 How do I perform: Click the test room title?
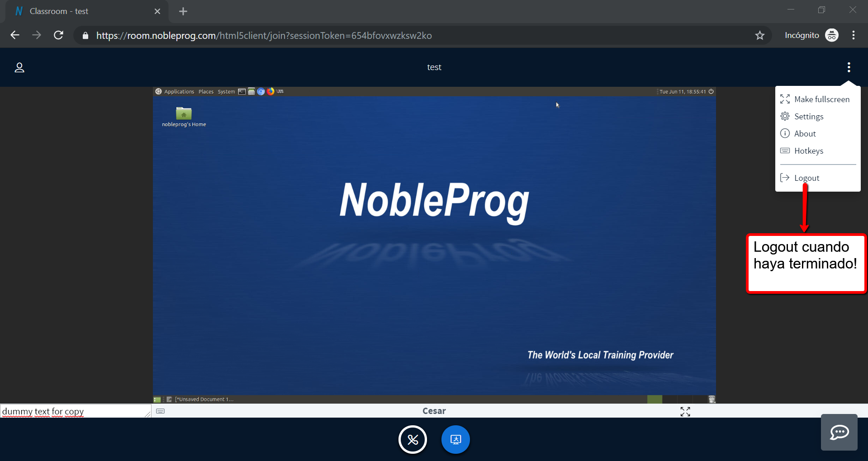(434, 67)
